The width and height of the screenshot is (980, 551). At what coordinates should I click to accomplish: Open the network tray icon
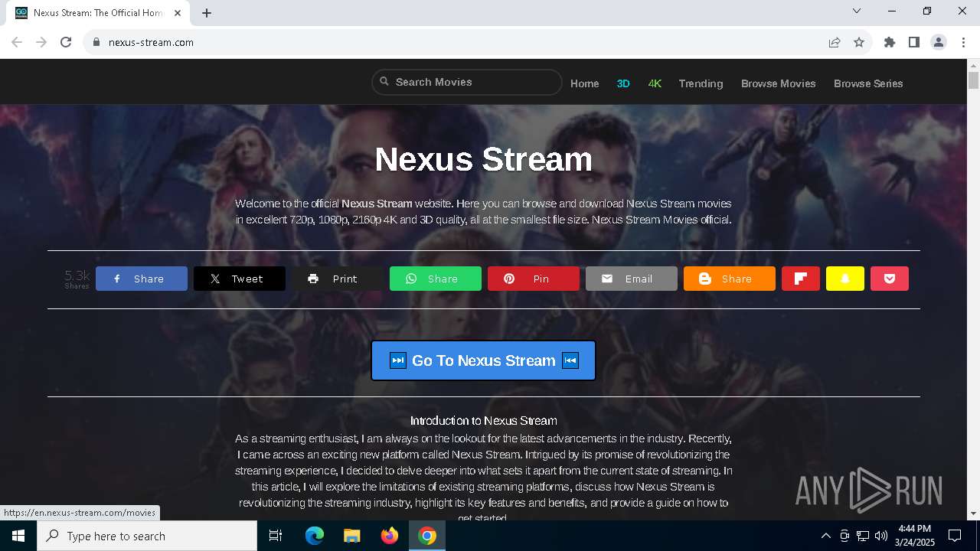click(x=862, y=536)
